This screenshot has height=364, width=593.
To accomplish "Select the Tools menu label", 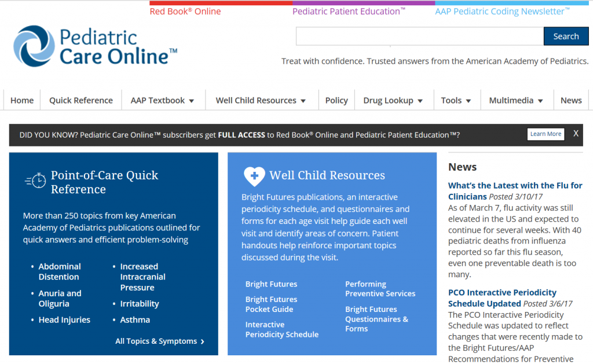I will [451, 100].
